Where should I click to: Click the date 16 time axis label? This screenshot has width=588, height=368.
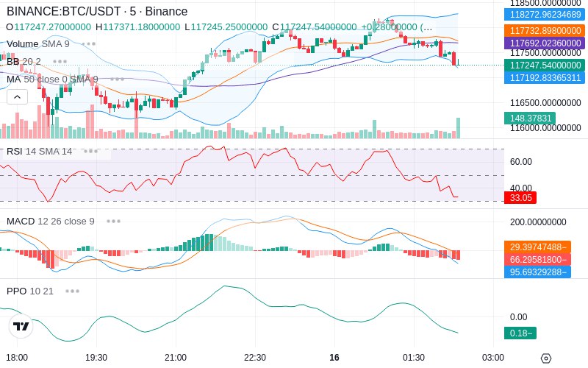pyautogui.click(x=334, y=358)
